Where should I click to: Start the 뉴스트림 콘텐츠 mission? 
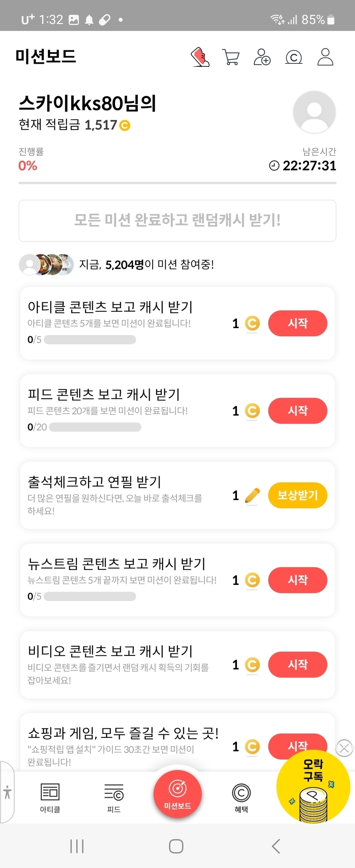point(298,580)
